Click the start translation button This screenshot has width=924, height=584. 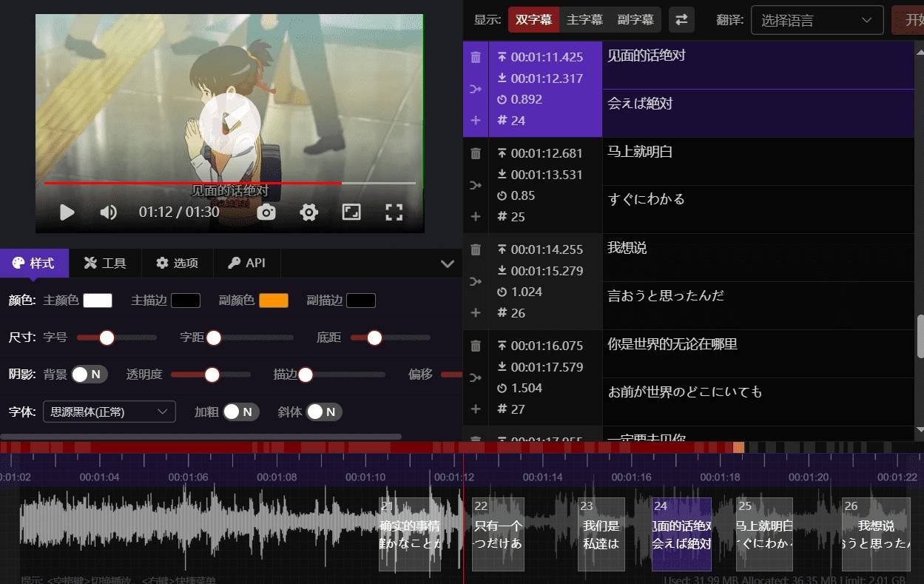tap(908, 20)
